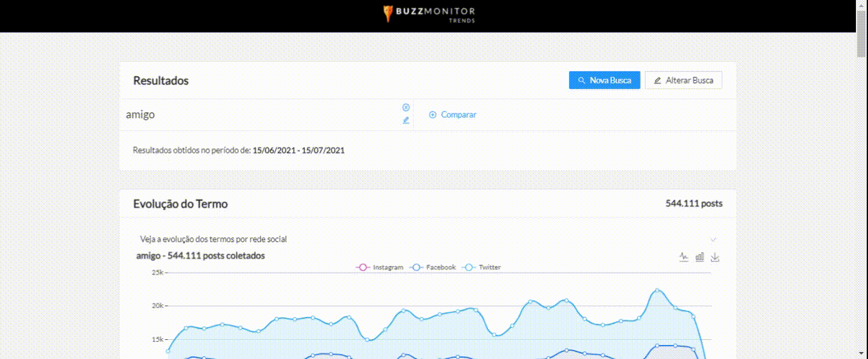The height and width of the screenshot is (359, 868).
Task: Download the chart image
Action: [x=715, y=257]
